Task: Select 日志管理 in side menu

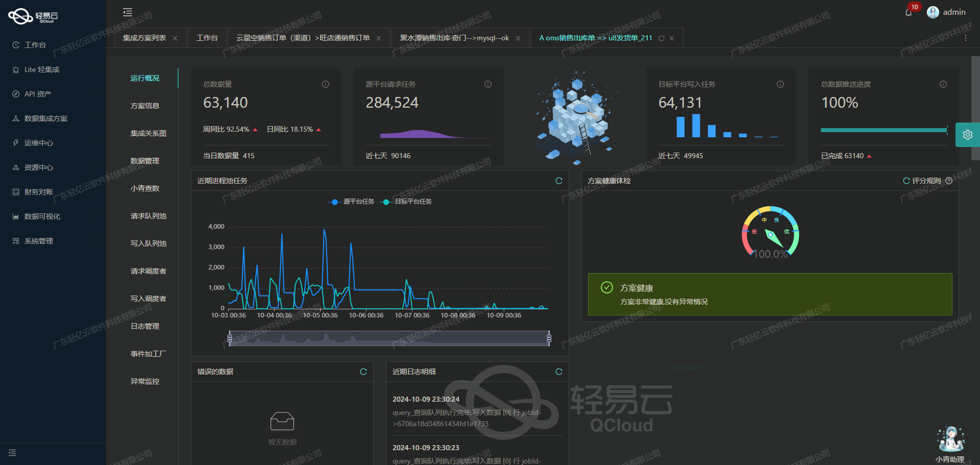Action: coord(145,326)
